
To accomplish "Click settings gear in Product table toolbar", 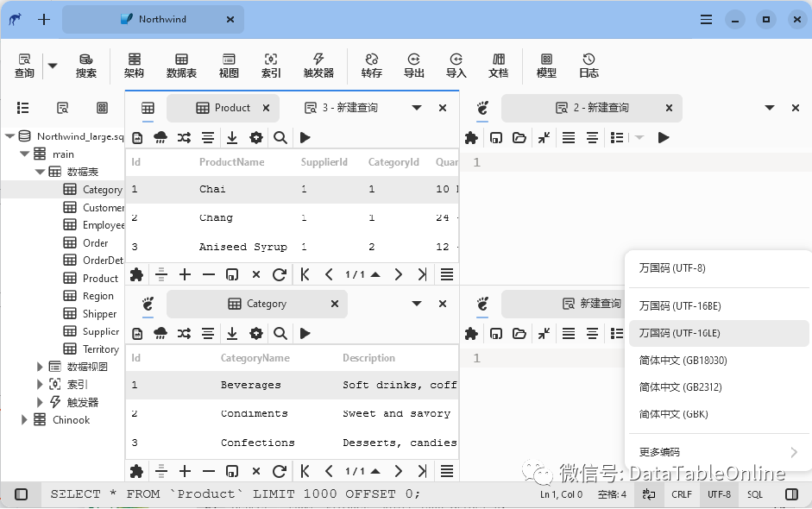I will pos(255,138).
